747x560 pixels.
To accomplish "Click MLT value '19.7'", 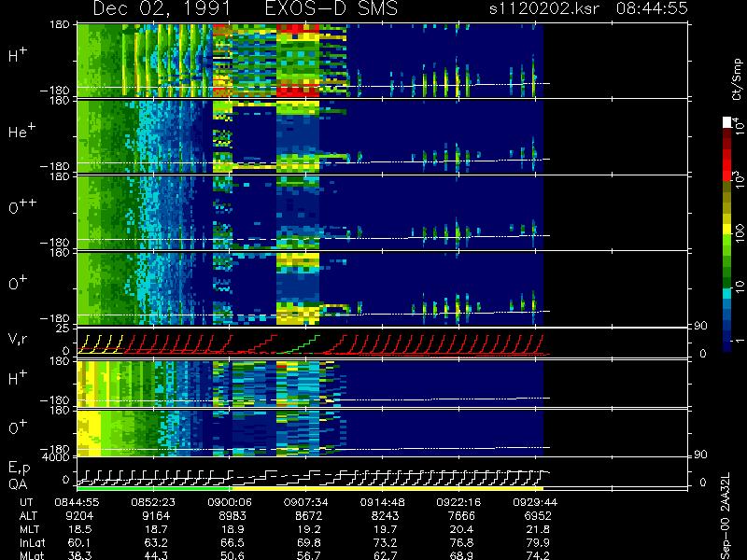I will pos(385,529).
